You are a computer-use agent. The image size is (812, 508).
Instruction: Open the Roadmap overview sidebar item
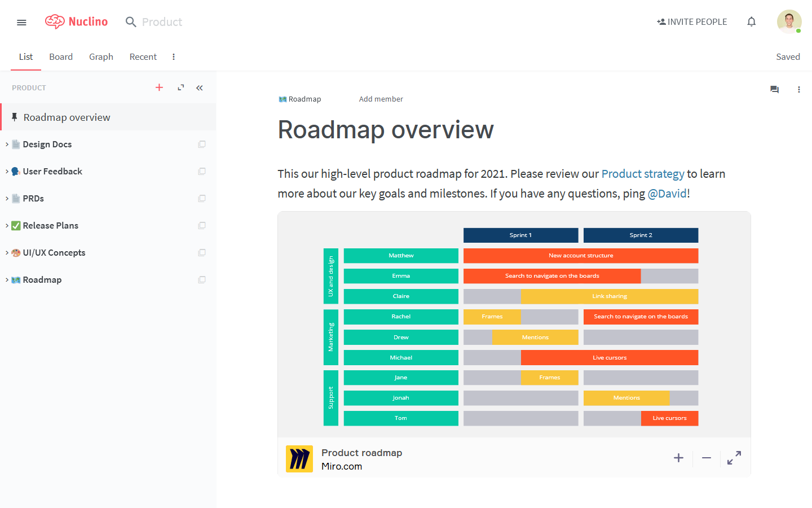108,117
